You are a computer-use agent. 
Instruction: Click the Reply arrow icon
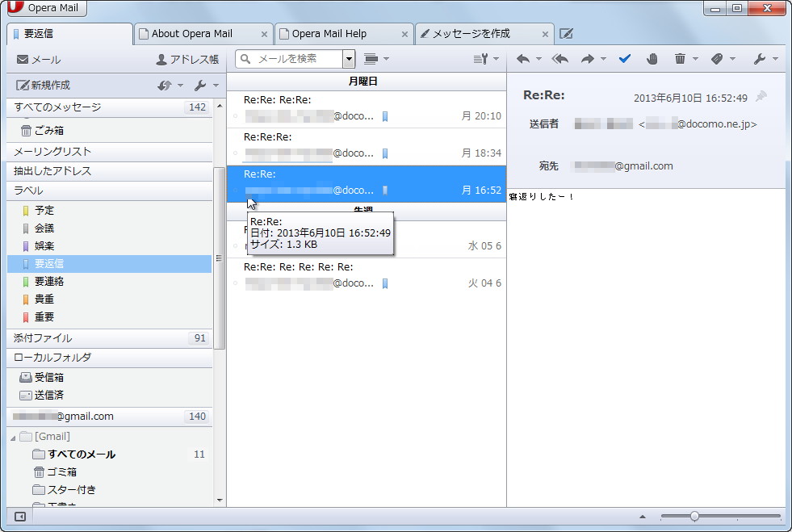(x=523, y=59)
